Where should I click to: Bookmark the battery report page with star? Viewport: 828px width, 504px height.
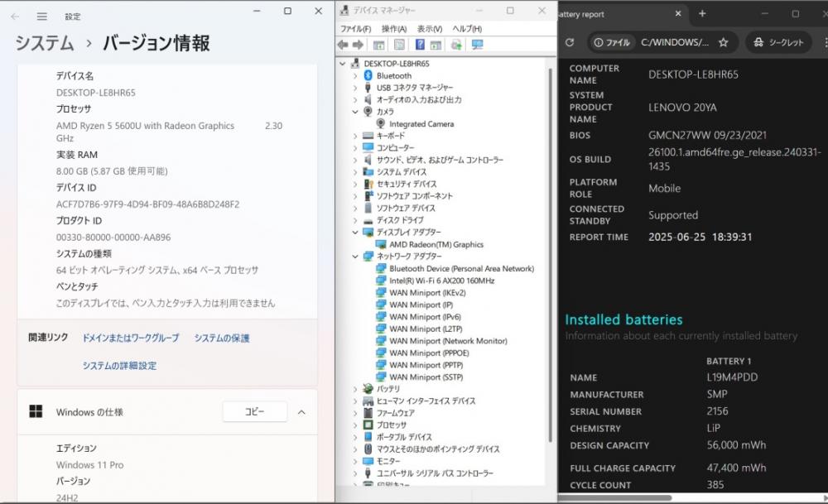724,42
